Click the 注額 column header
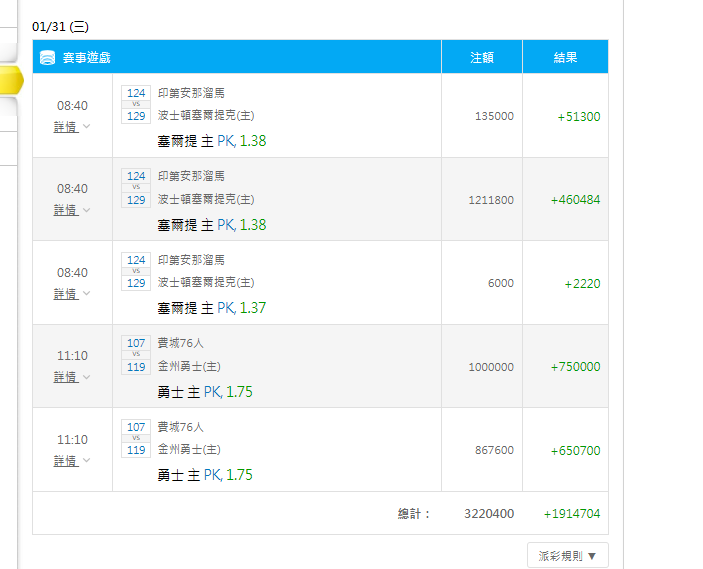703x569 pixels. [482, 57]
